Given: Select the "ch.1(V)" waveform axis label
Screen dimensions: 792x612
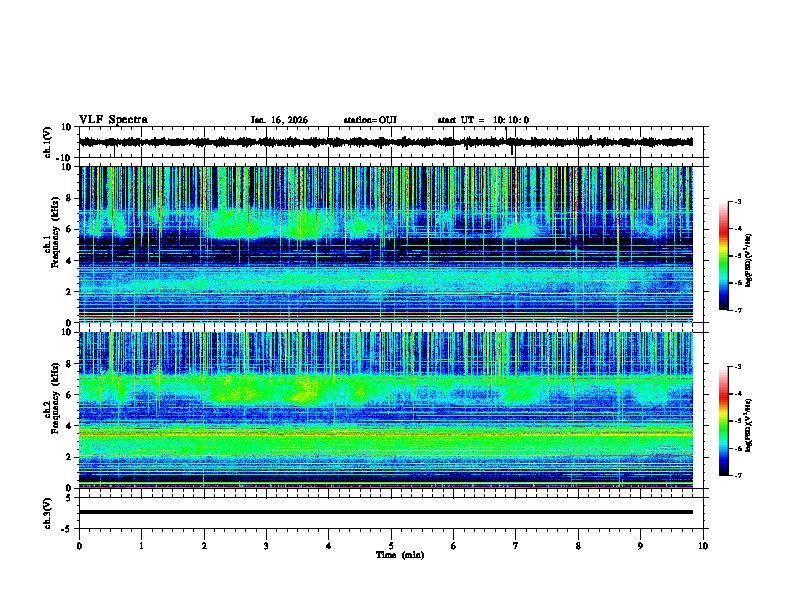Looking at the screenshot, I should (x=48, y=142).
